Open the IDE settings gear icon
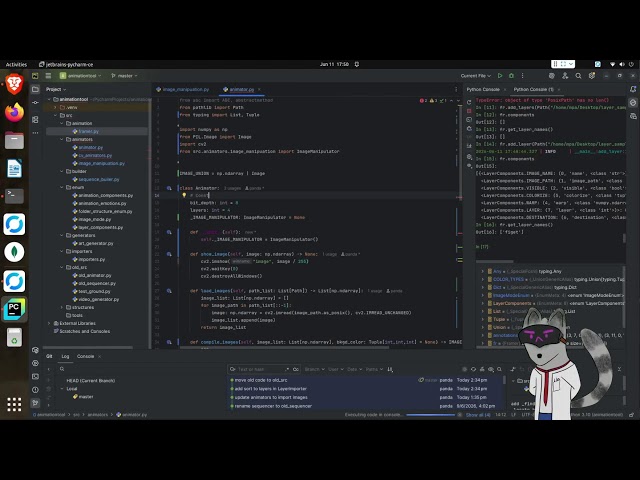The height and width of the screenshot is (480, 640). (592, 76)
